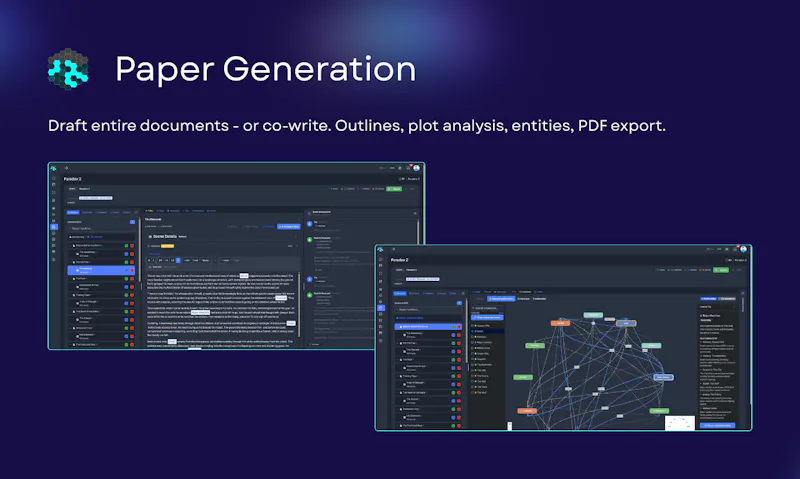The height and width of the screenshot is (479, 800).
Task: Click green button in right window top toolbar
Action: pos(721,270)
